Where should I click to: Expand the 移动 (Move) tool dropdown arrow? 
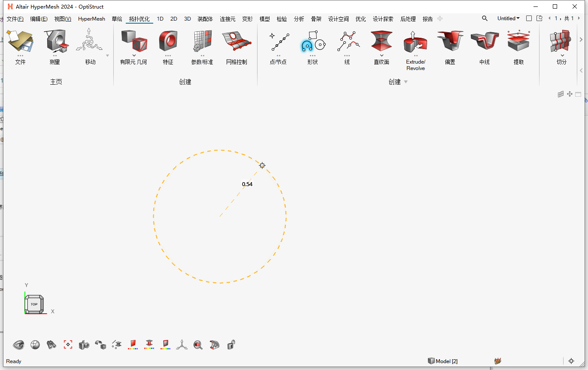pyautogui.click(x=107, y=55)
